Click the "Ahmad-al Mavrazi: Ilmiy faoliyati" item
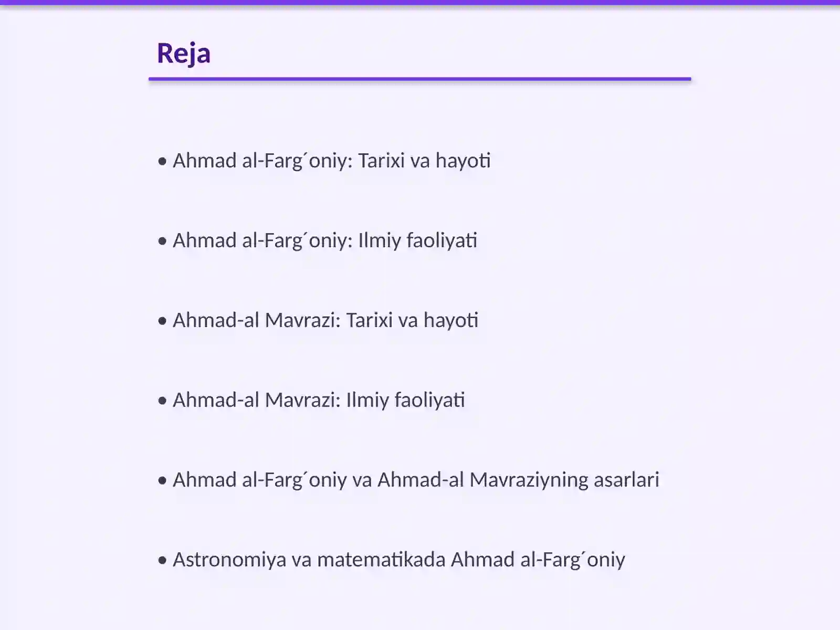 pyautogui.click(x=311, y=400)
